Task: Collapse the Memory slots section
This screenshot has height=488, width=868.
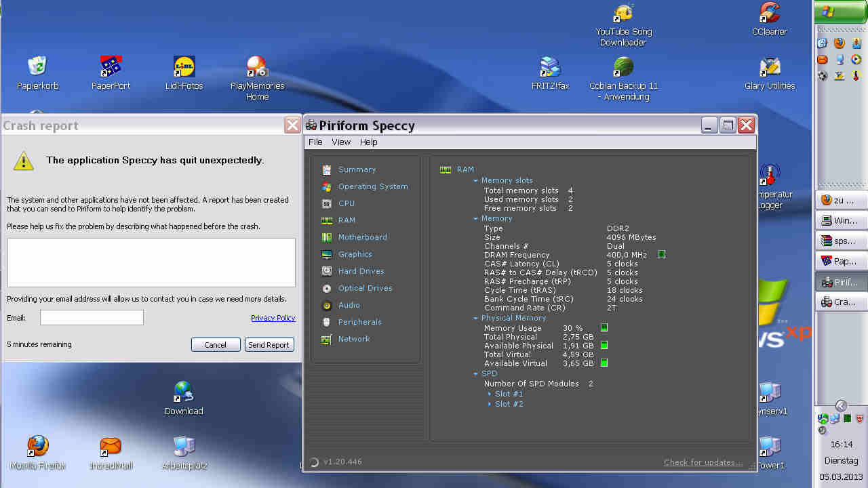Action: [476, 181]
